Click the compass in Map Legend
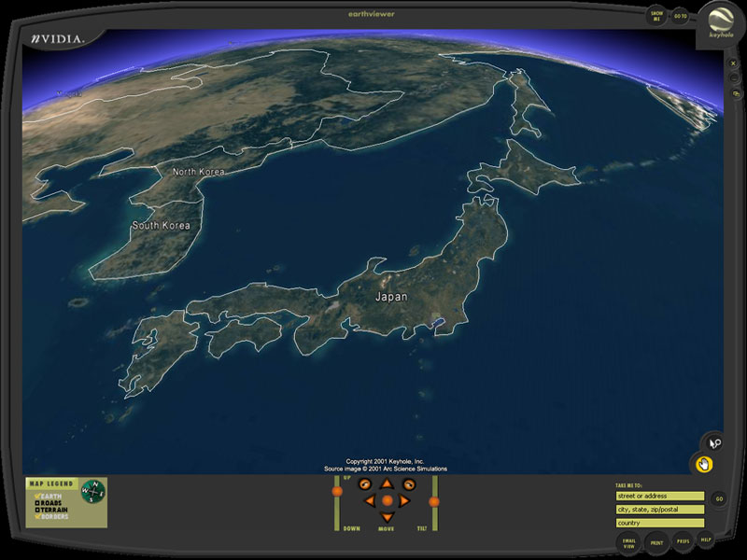This screenshot has height=560, width=747. pyautogui.click(x=92, y=490)
